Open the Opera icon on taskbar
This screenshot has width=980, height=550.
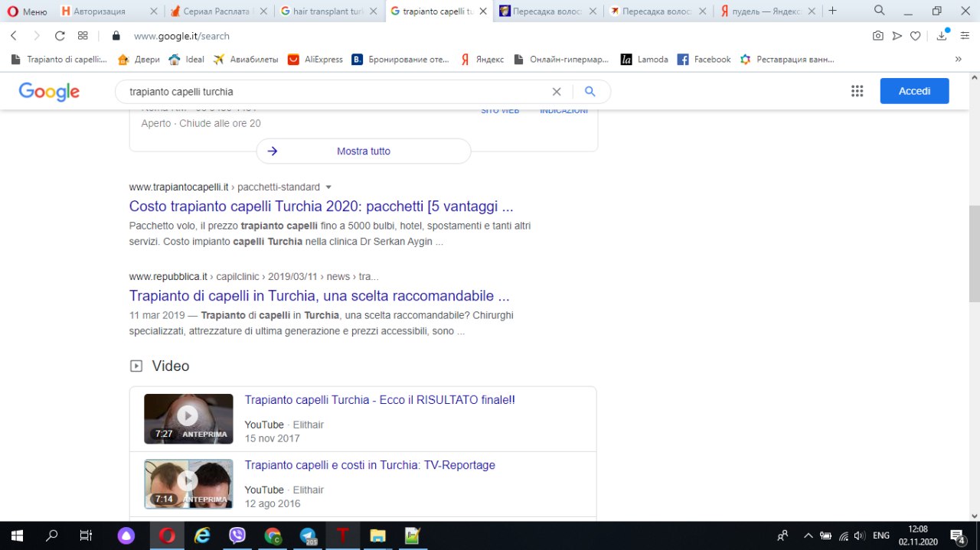point(166,535)
